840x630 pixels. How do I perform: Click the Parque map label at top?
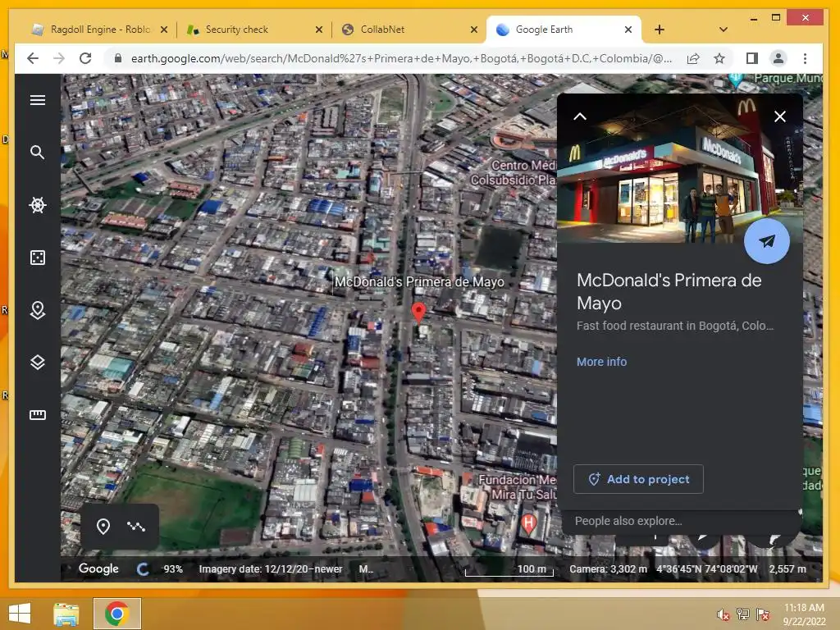(787, 78)
